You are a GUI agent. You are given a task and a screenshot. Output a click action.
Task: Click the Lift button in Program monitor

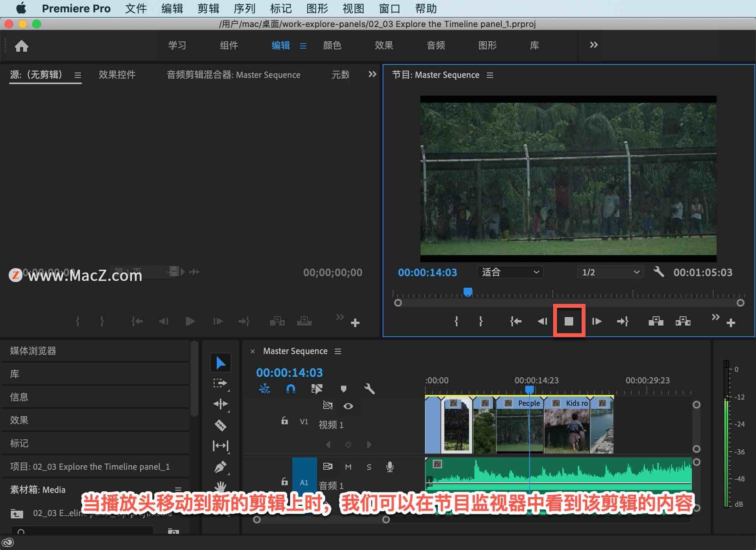pyautogui.click(x=656, y=321)
